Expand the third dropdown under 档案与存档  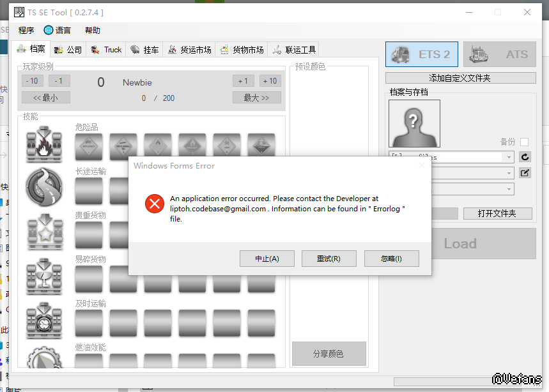pyautogui.click(x=509, y=189)
